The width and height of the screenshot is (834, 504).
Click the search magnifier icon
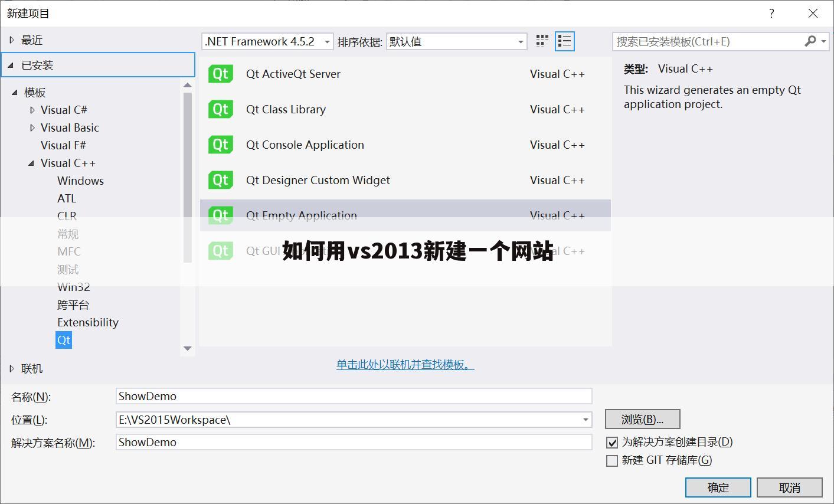pyautogui.click(x=810, y=41)
